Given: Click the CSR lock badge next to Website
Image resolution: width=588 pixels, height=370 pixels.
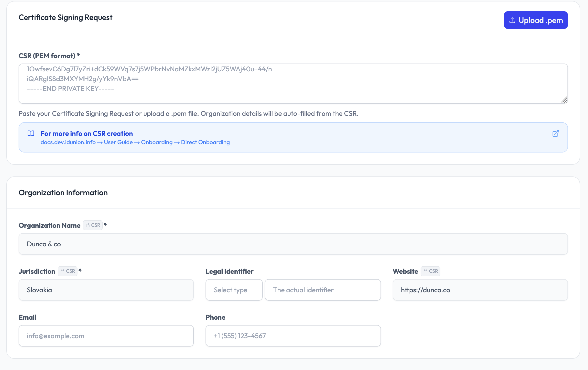Looking at the screenshot, I should [430, 271].
